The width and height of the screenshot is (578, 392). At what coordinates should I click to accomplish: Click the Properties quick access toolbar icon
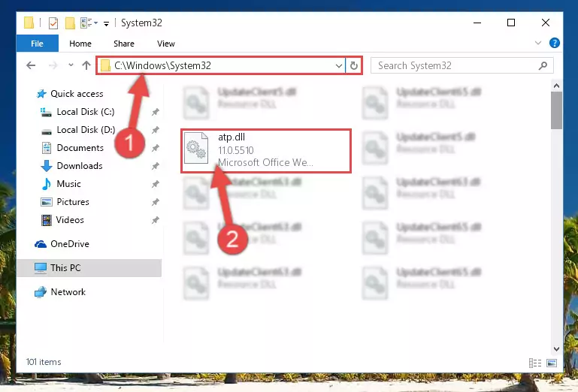53,23
